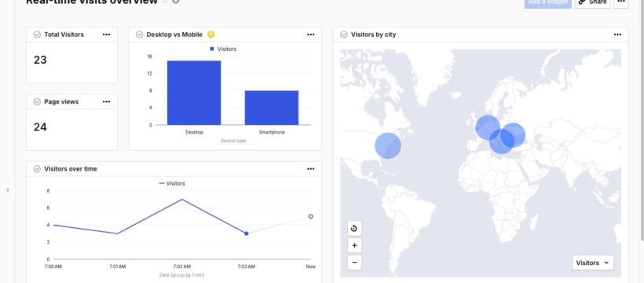
Task: Open the Visitors metric dropdown on map
Action: click(x=593, y=263)
